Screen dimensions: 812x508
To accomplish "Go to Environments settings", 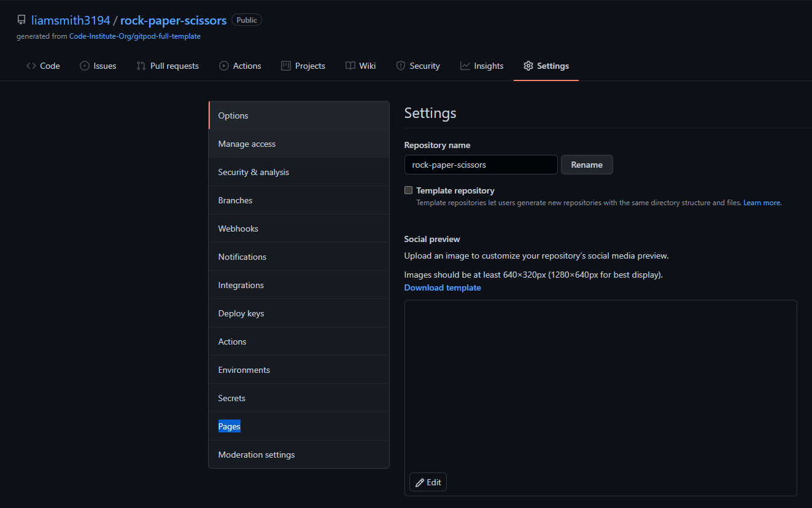I will click(299, 370).
